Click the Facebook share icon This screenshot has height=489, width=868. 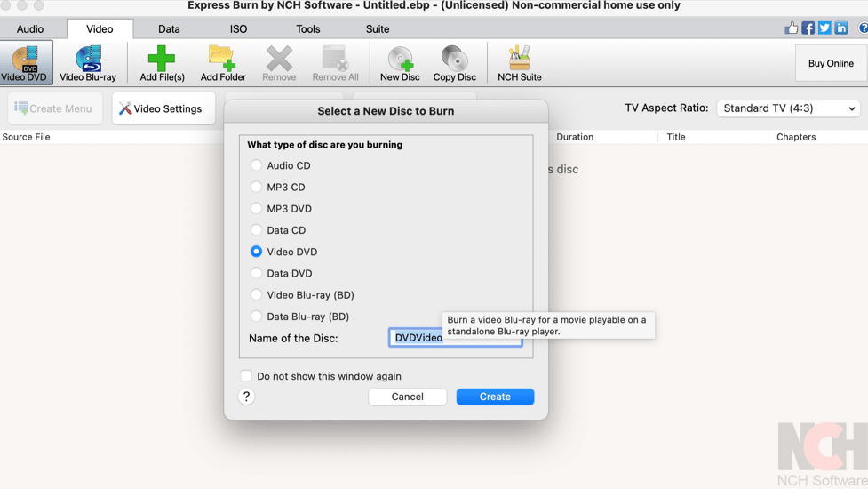tap(808, 28)
